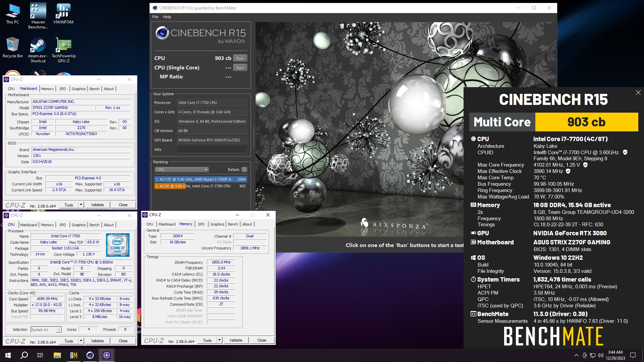Click the 903 cb Multi Core score
Screen dimensions: 644x362
tap(586, 122)
